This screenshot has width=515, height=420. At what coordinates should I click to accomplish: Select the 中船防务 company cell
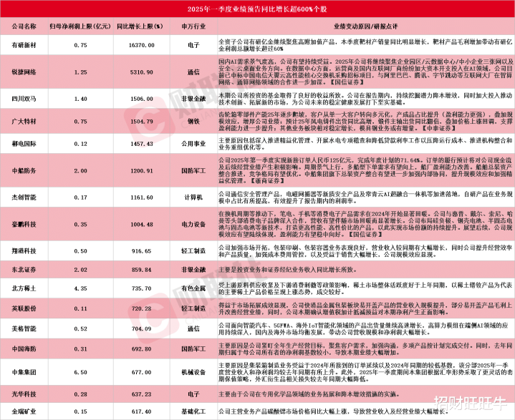[x=24, y=170]
